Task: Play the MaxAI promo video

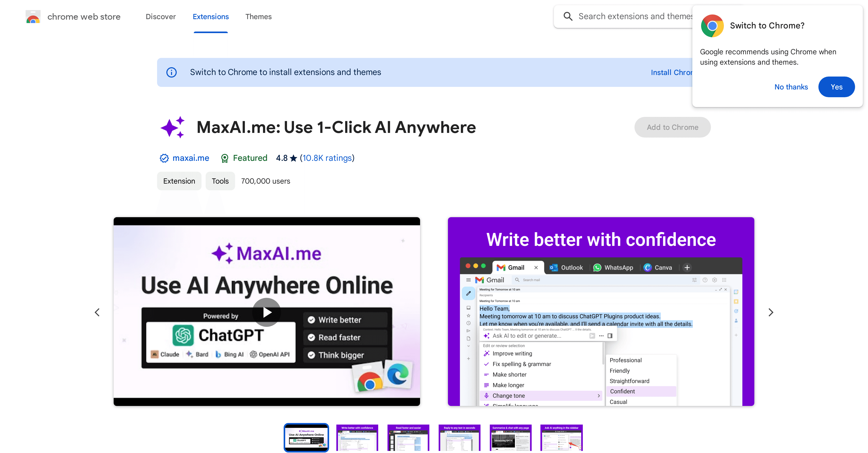Action: coord(267,312)
